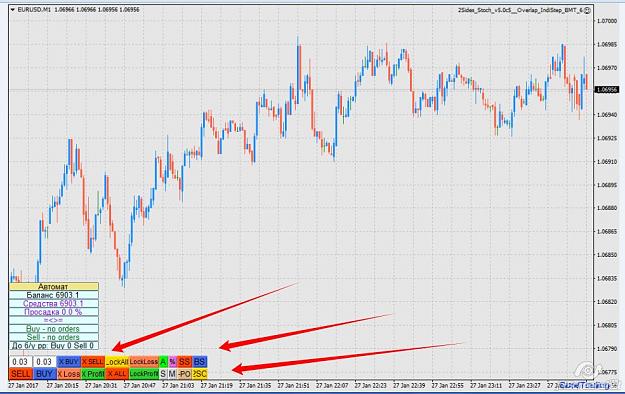Click the tan -PO button

184,374
